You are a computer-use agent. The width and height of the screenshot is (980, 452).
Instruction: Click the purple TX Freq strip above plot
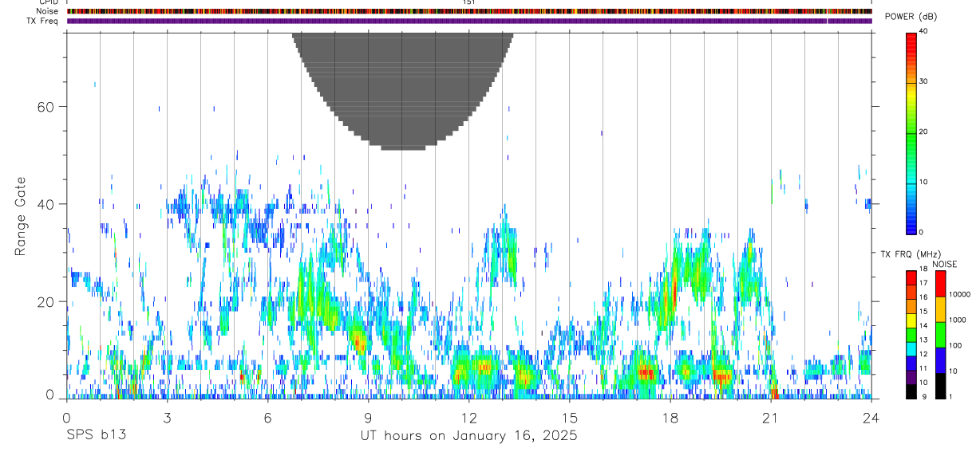(468, 21)
